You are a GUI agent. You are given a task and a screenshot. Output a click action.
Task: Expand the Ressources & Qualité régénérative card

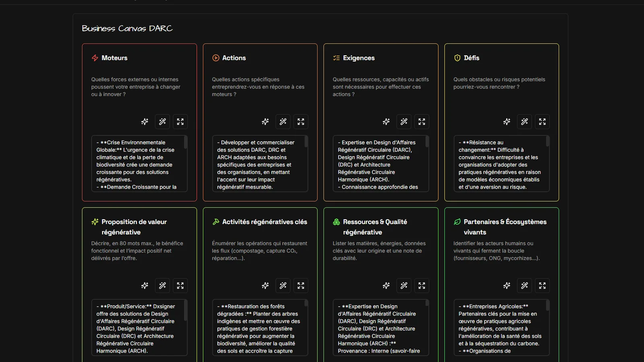(422, 286)
